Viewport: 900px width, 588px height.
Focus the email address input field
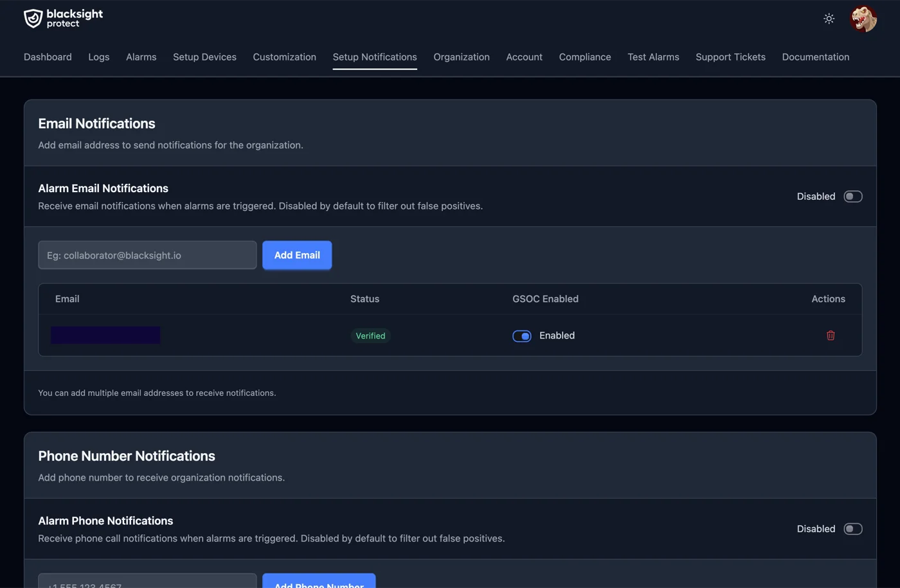click(x=147, y=254)
